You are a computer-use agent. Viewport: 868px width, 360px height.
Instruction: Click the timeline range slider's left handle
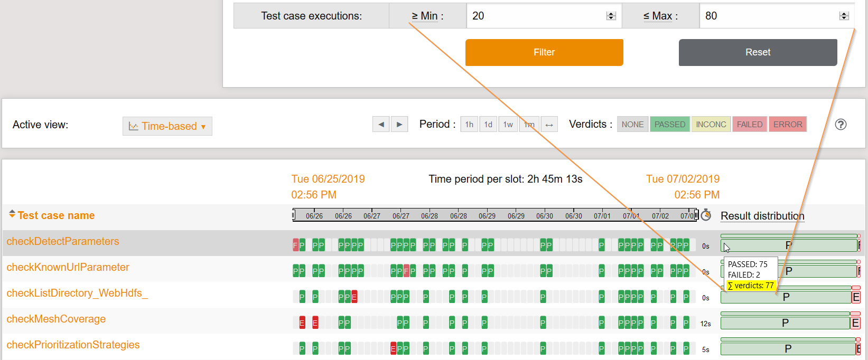pos(294,215)
